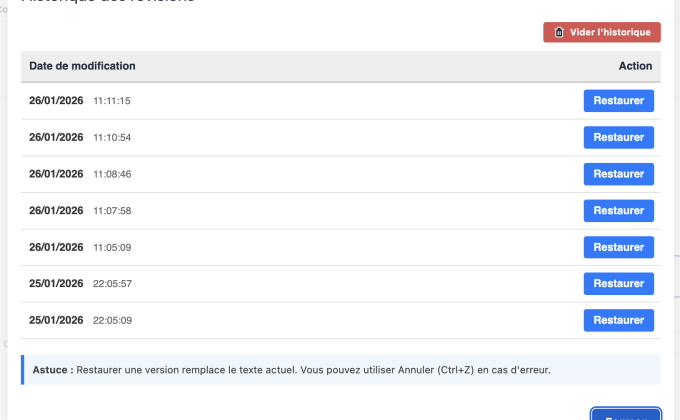The image size is (680, 420).
Task: Restore the 11:11:15 revision
Action: pos(618,101)
